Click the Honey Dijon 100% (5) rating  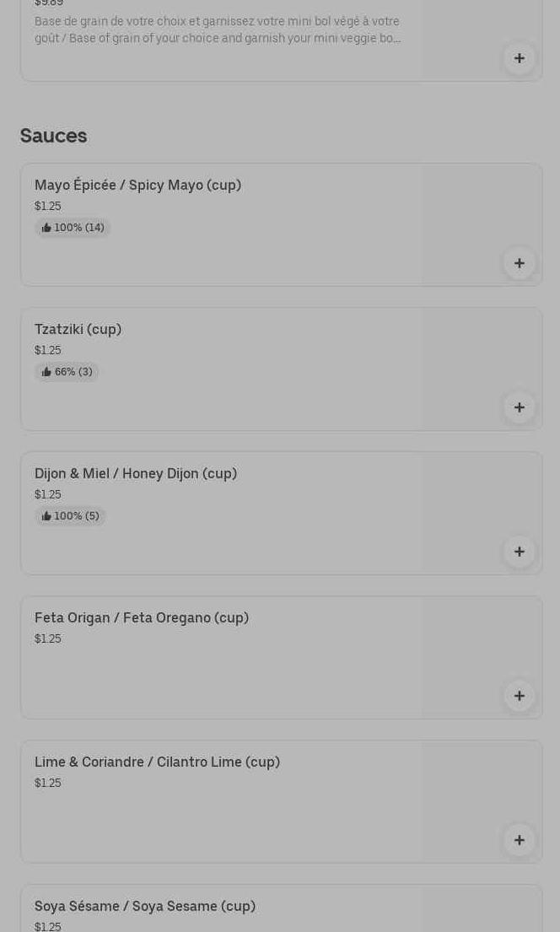click(70, 516)
